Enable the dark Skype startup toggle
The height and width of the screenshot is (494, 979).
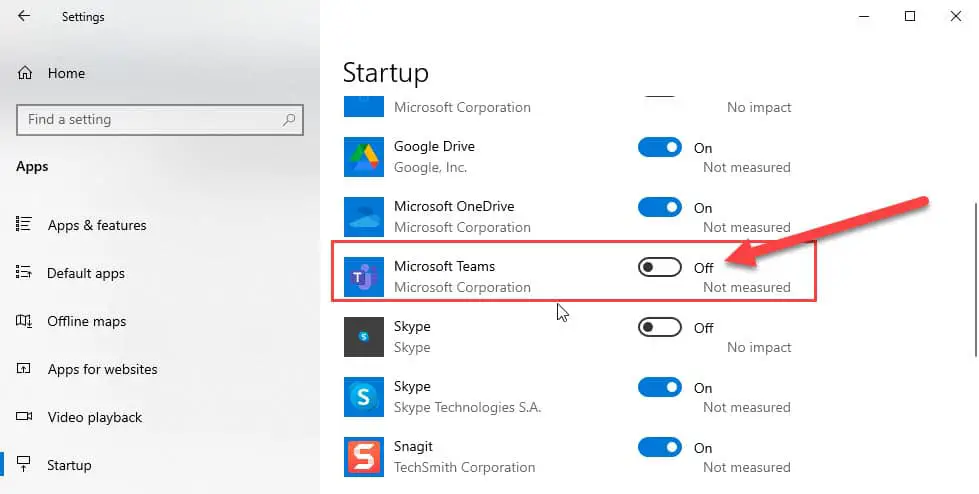659,328
